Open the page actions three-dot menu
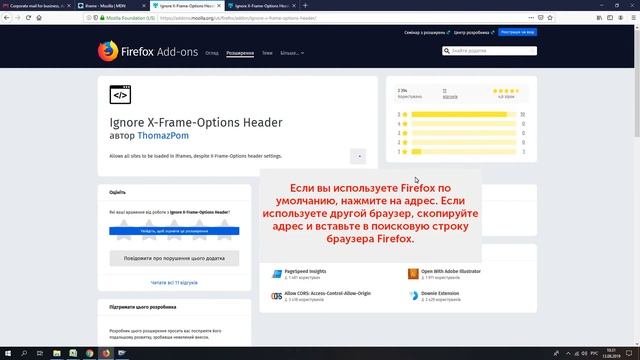 point(531,18)
